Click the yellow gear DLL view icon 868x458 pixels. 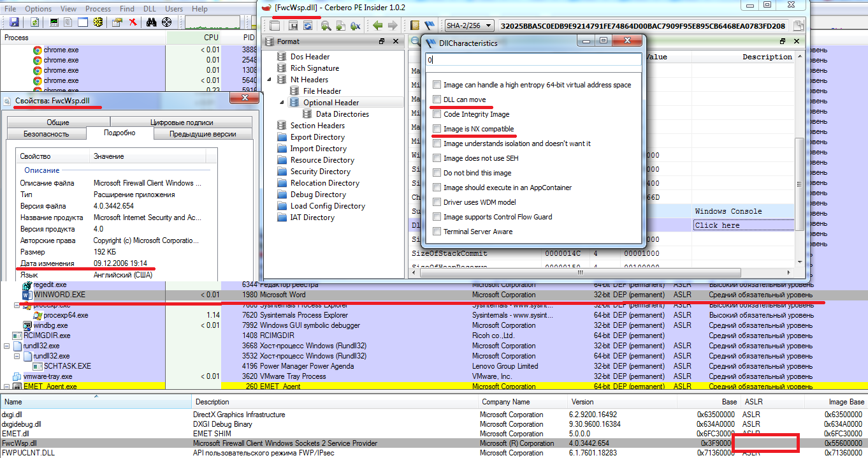[x=98, y=22]
